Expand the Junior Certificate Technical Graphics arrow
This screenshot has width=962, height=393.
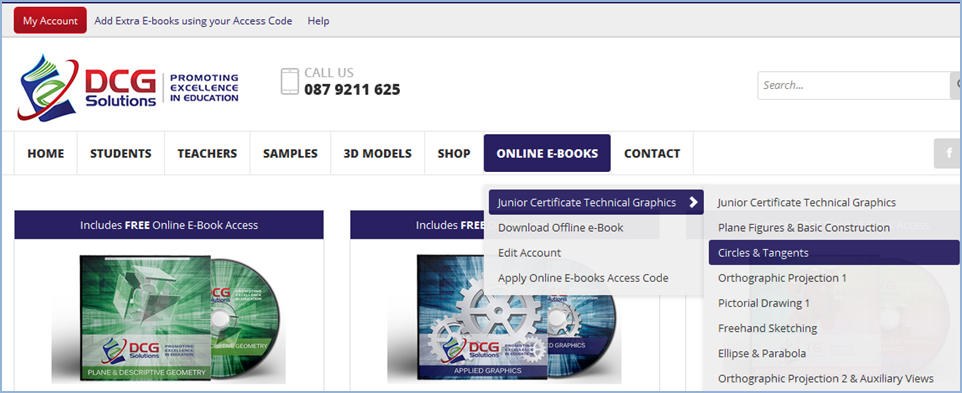693,202
